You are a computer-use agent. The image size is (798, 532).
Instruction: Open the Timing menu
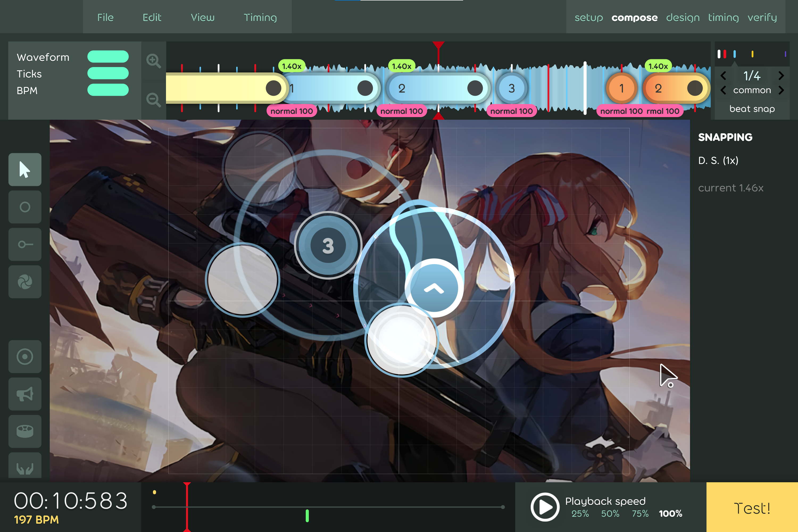pos(260,17)
